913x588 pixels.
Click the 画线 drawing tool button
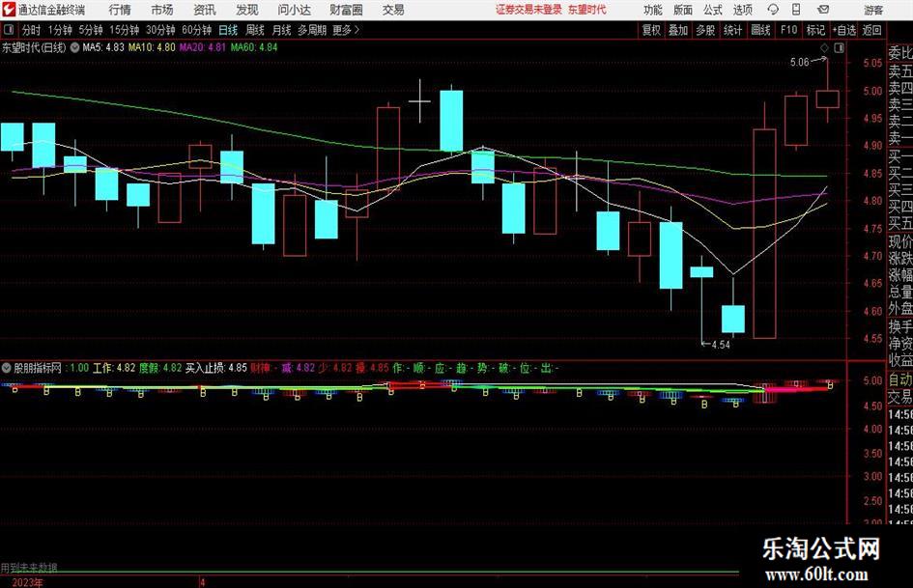point(760,30)
